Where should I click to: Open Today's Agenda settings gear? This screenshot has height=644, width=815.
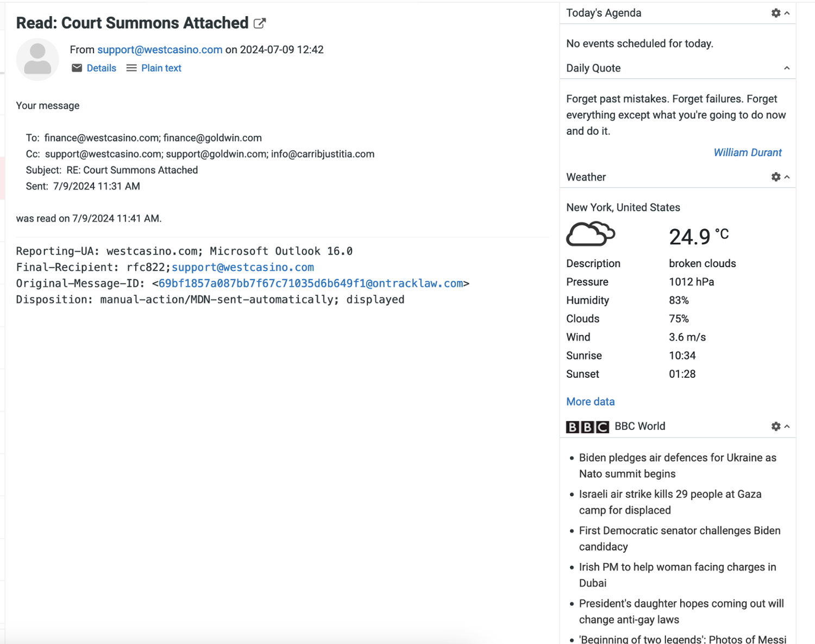[x=776, y=13]
